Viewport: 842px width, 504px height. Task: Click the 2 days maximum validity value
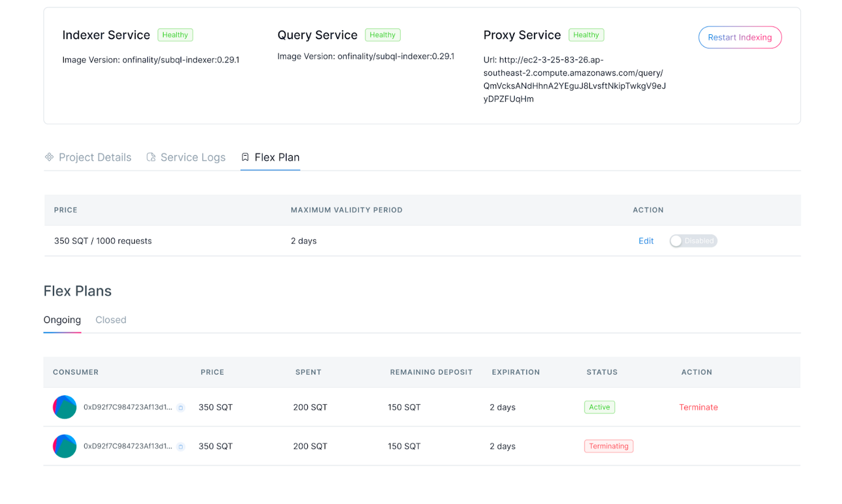pos(304,241)
